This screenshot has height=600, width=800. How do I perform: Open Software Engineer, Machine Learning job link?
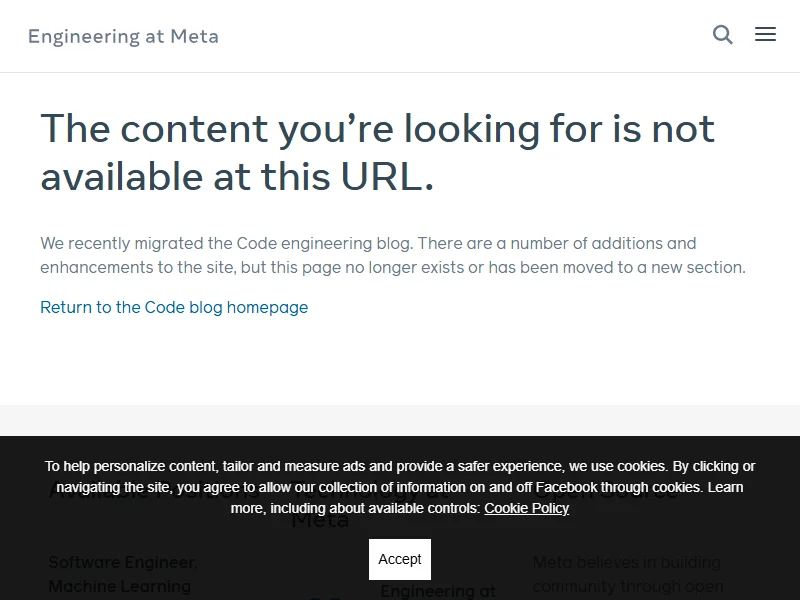click(x=120, y=574)
